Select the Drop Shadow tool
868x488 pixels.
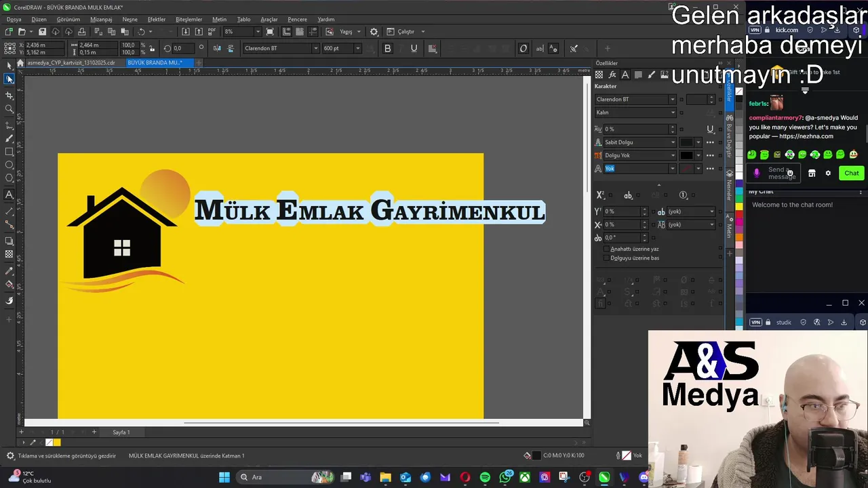pyautogui.click(x=9, y=241)
